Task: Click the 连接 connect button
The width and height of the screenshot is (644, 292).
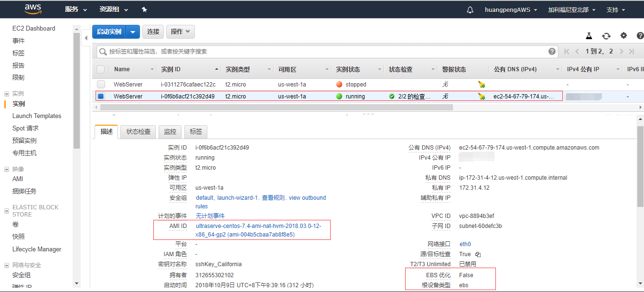Action: point(153,32)
